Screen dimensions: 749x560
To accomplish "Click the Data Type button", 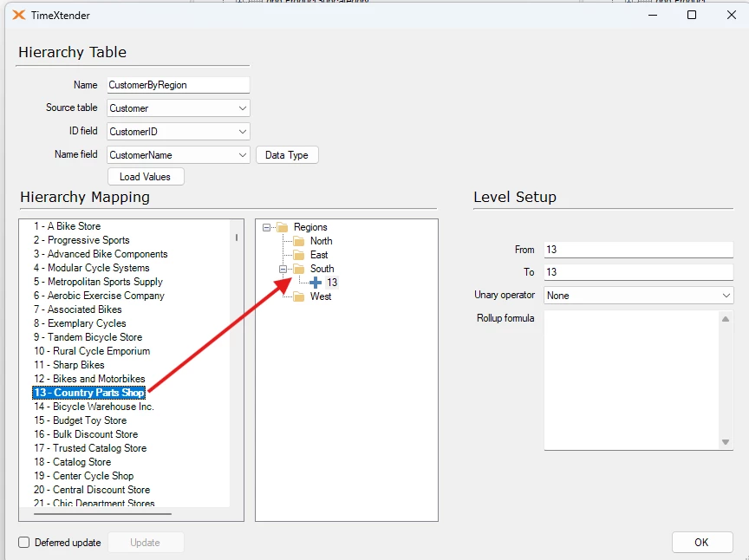I will coord(287,155).
